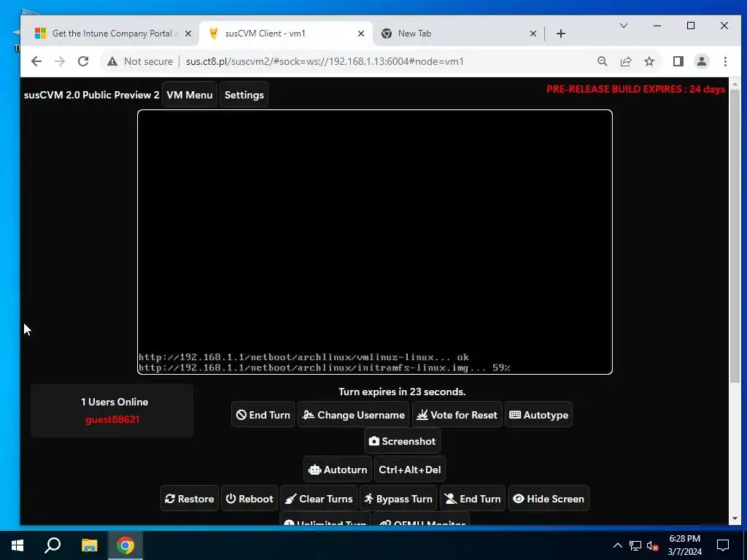The height and width of the screenshot is (560, 747).
Task: Open the Autotype keyboard button
Action: pyautogui.click(x=539, y=415)
